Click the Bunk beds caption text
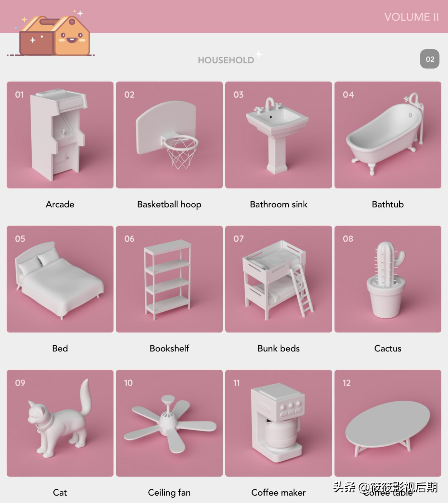Image resolution: width=448 pixels, height=503 pixels. (279, 349)
